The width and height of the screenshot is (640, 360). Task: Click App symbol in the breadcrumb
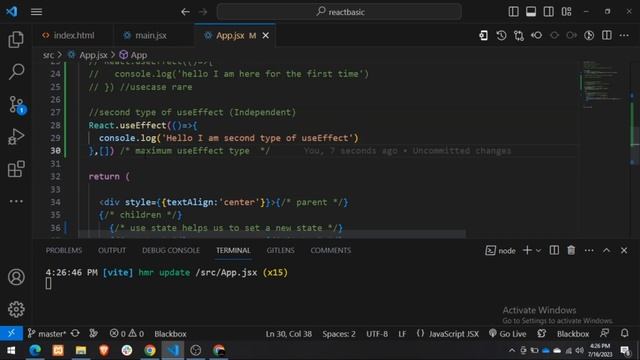tap(139, 55)
